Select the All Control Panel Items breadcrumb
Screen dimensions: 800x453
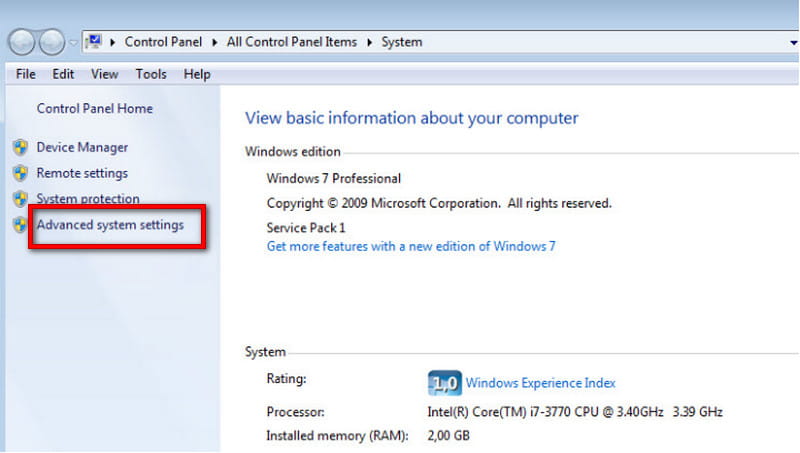[291, 42]
